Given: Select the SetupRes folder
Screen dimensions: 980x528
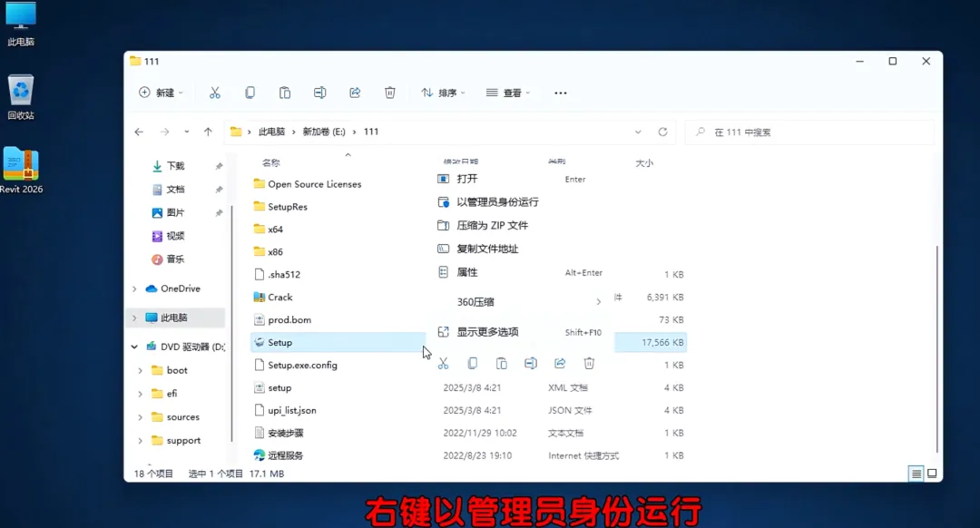Looking at the screenshot, I should [x=288, y=207].
